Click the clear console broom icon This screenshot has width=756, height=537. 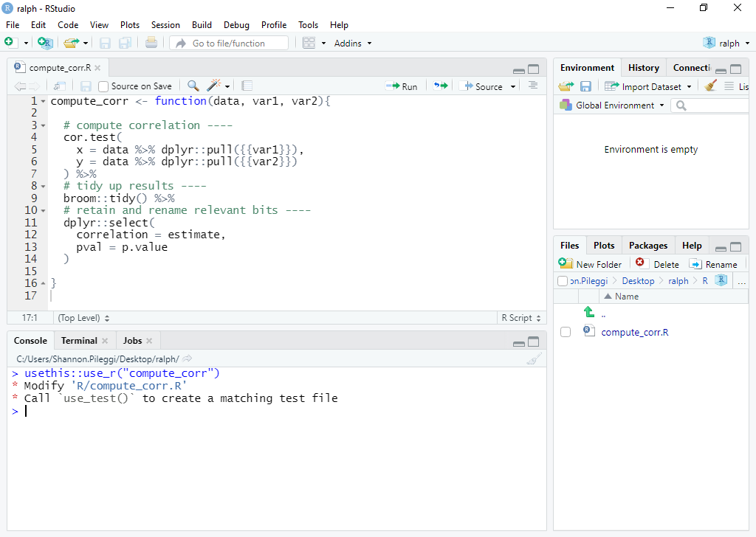(x=534, y=358)
